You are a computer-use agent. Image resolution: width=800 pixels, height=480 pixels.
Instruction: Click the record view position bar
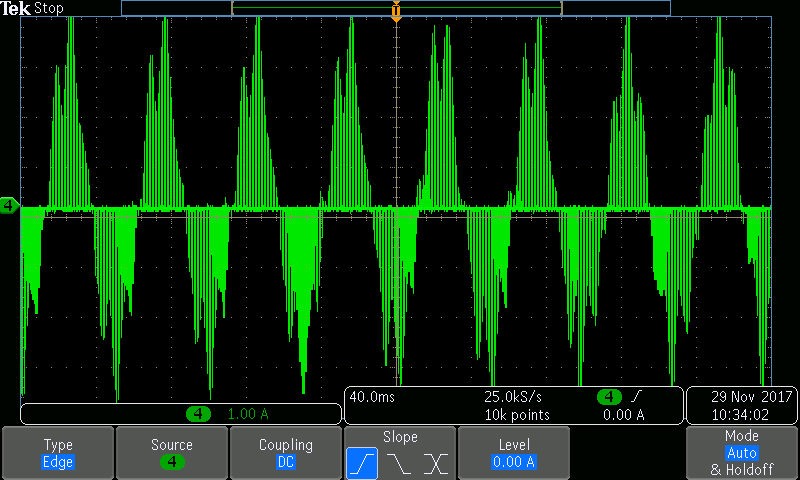396,8
